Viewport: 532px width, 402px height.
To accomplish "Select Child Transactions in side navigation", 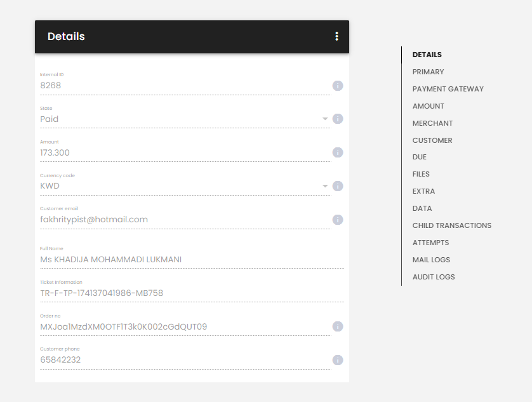I will pyautogui.click(x=452, y=225).
